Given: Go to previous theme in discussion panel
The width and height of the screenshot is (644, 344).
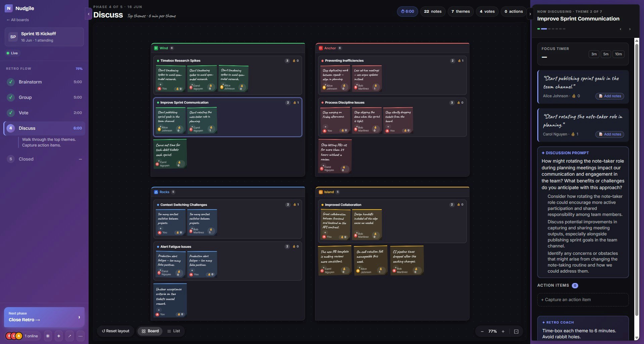Looking at the screenshot, I should (621, 29).
